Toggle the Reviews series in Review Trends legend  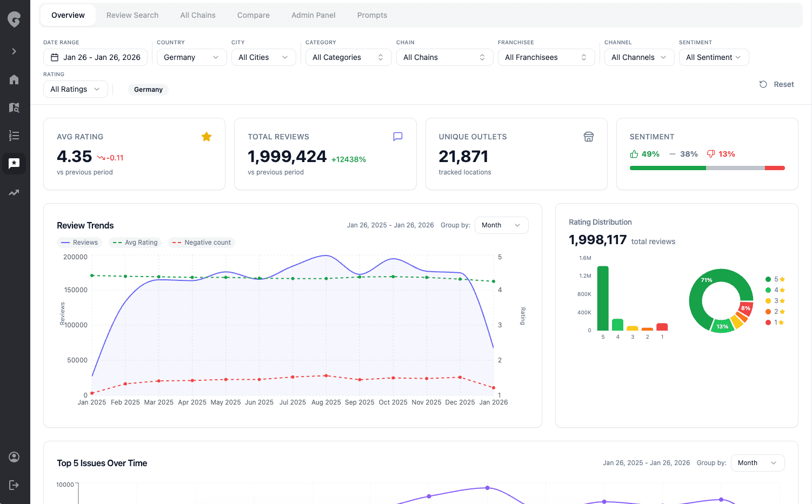coord(79,243)
